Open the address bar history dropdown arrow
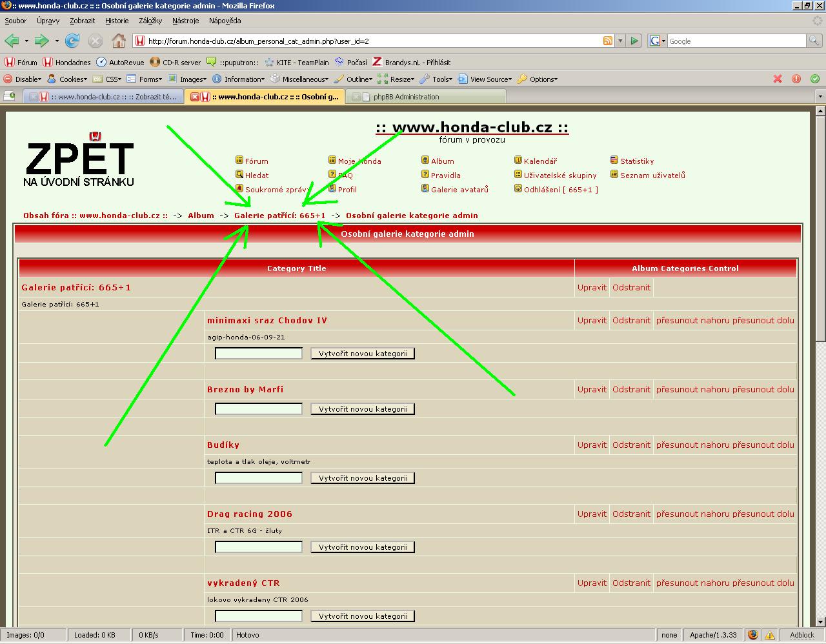Image resolution: width=826 pixels, height=644 pixels. [x=620, y=41]
